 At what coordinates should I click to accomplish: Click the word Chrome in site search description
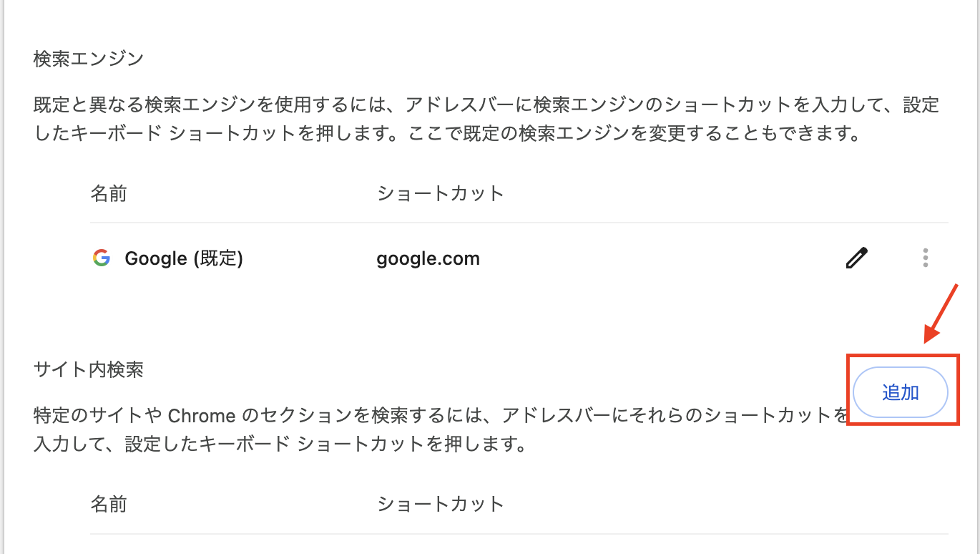click(x=201, y=416)
